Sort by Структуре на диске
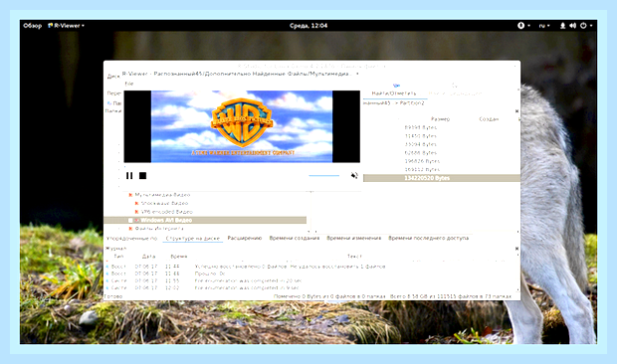617x364 pixels. [x=192, y=239]
